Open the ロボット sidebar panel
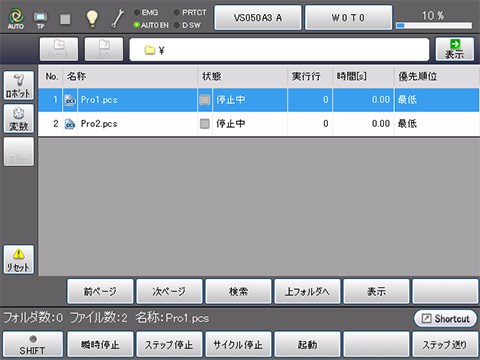 point(19,86)
